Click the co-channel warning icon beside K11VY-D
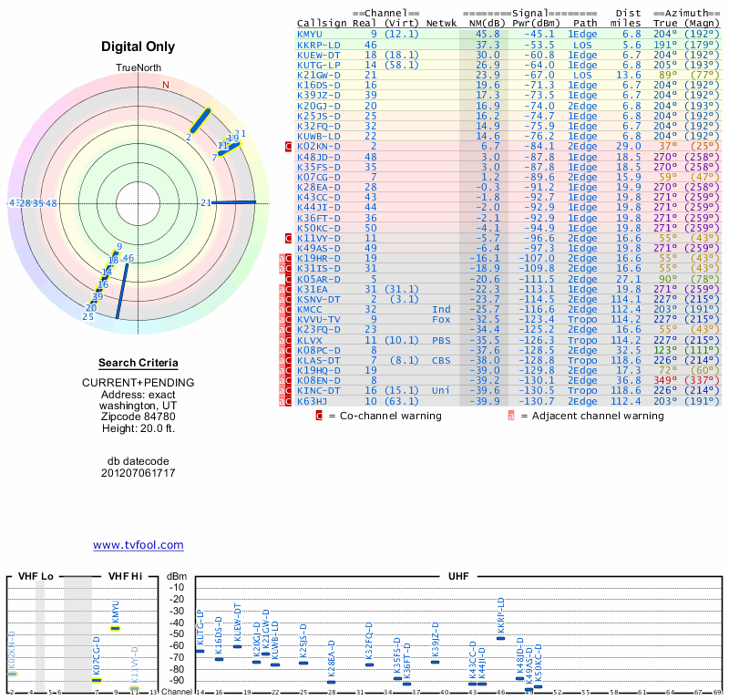 click(288, 237)
